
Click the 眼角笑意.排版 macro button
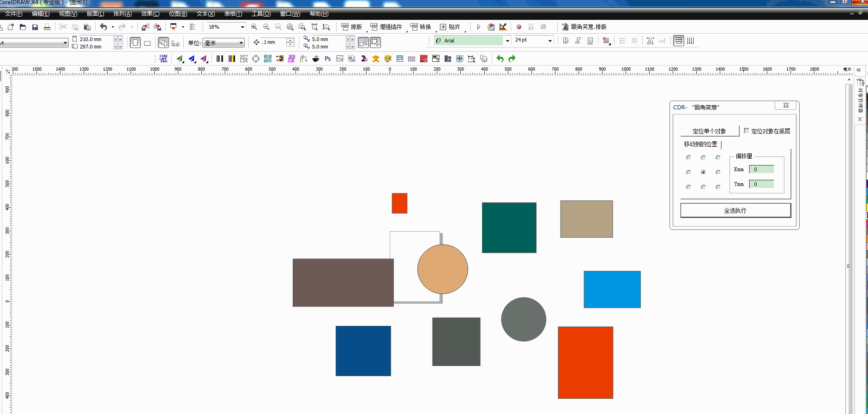coord(584,27)
